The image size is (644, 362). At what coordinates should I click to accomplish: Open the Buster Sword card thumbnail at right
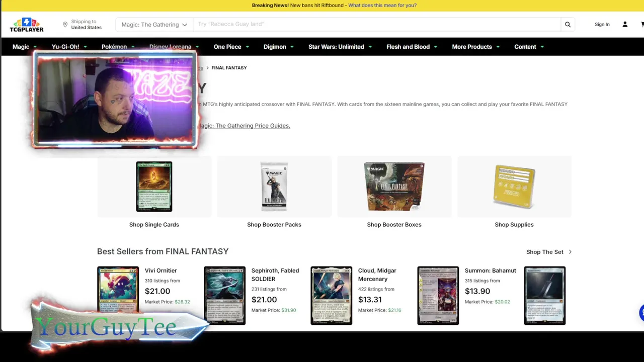click(x=544, y=296)
